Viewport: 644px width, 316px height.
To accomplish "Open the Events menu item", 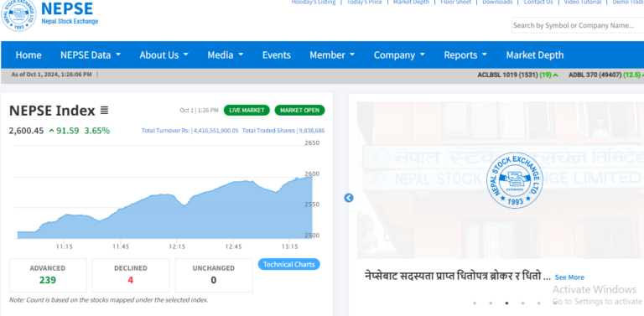I will click(x=277, y=55).
